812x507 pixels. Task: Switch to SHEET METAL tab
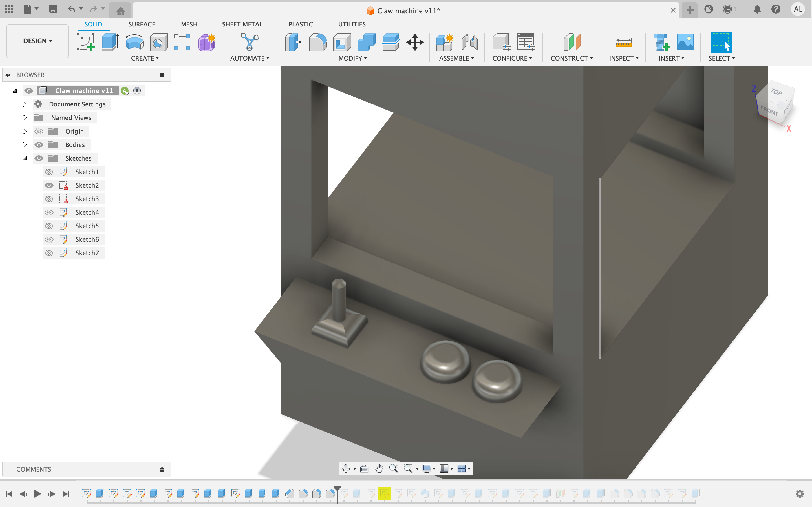click(242, 24)
